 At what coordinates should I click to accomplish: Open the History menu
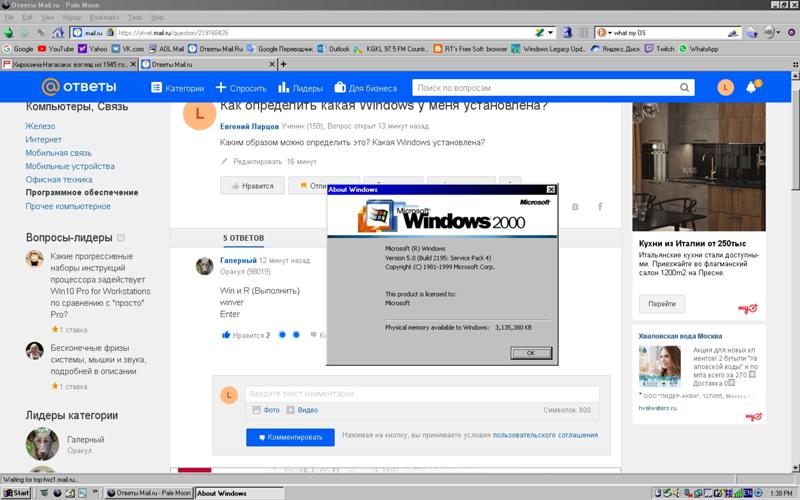pyautogui.click(x=72, y=17)
